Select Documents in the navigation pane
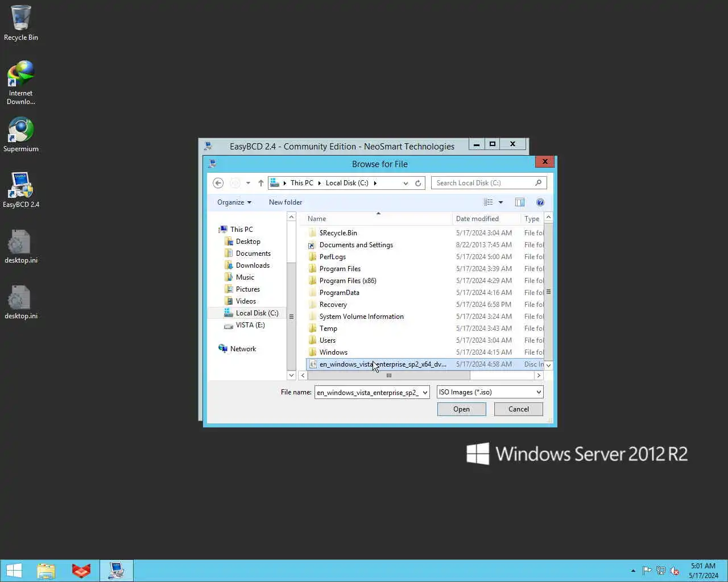 tap(253, 253)
